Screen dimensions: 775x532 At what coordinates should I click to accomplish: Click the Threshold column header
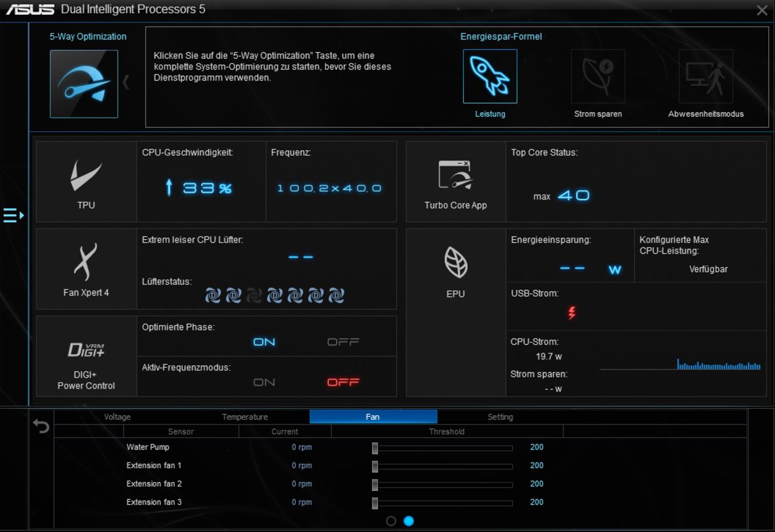447,432
